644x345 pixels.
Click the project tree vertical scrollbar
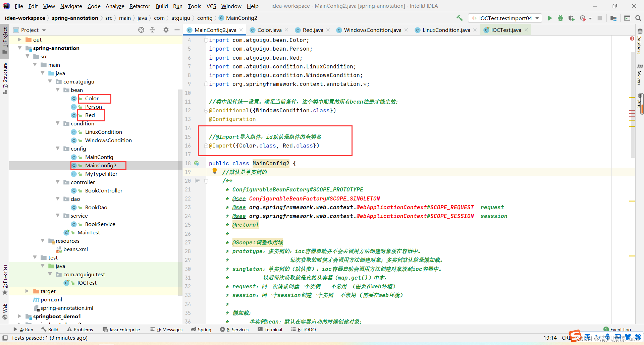pos(179,193)
